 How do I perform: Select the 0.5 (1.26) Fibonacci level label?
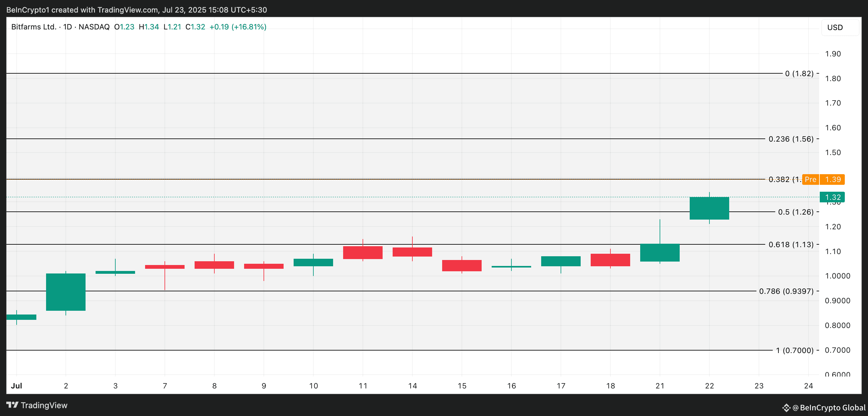(x=796, y=212)
